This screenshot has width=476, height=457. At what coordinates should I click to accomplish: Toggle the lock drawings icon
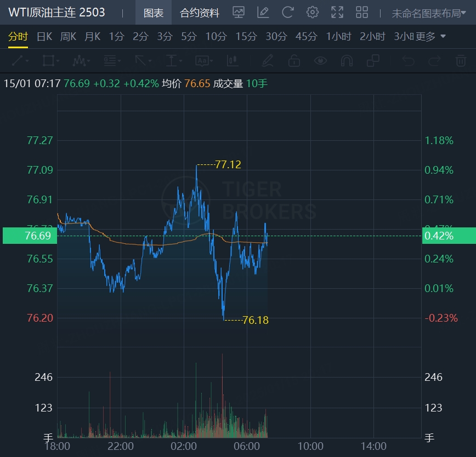coord(294,60)
